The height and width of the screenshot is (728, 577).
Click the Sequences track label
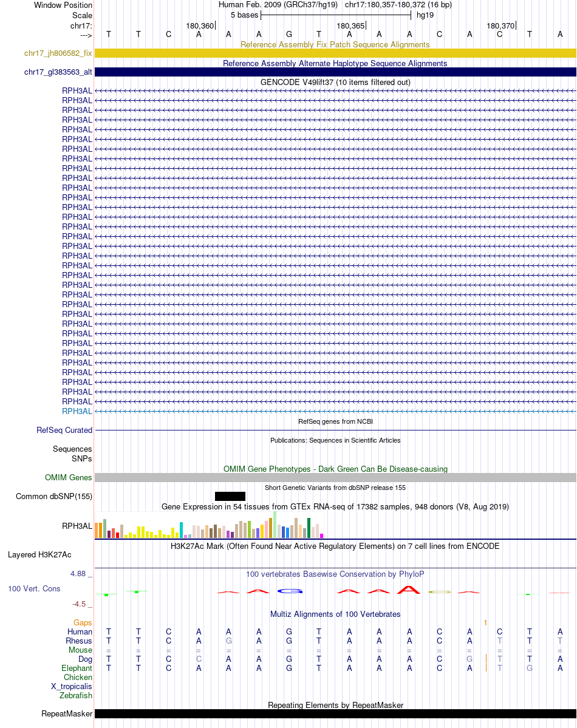pyautogui.click(x=72, y=449)
